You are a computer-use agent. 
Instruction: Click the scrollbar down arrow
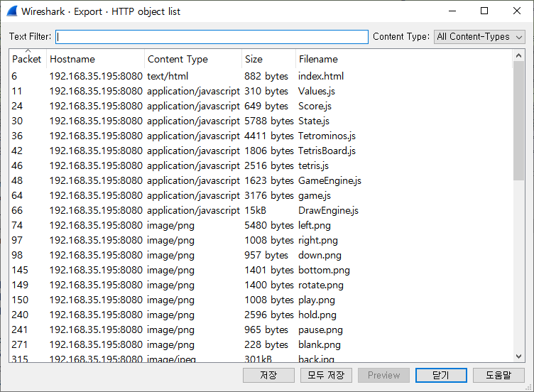tap(518, 356)
